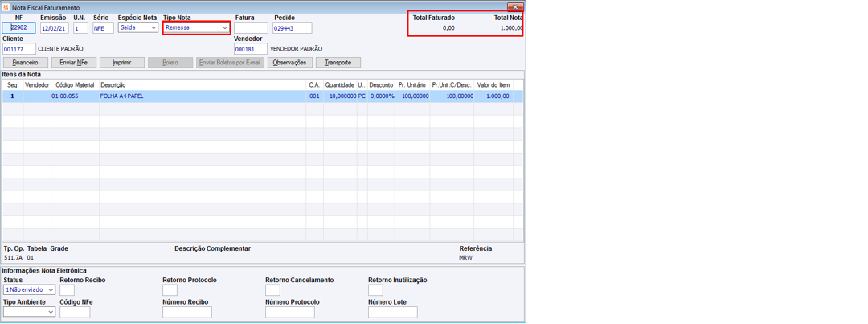868x324 pixels.
Task: Click the Retorno Inutilização box
Action: point(375,289)
